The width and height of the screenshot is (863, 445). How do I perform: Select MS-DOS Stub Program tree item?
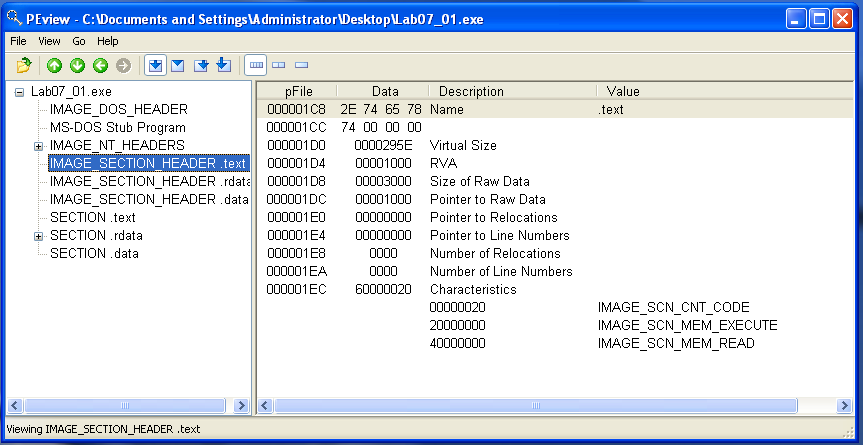(x=118, y=128)
